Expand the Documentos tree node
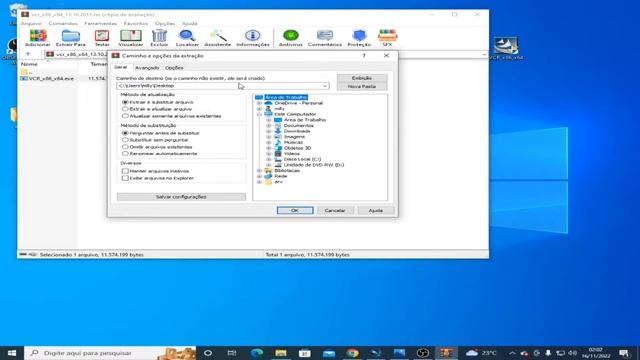The height and width of the screenshot is (360, 640). pyautogui.click(x=269, y=126)
